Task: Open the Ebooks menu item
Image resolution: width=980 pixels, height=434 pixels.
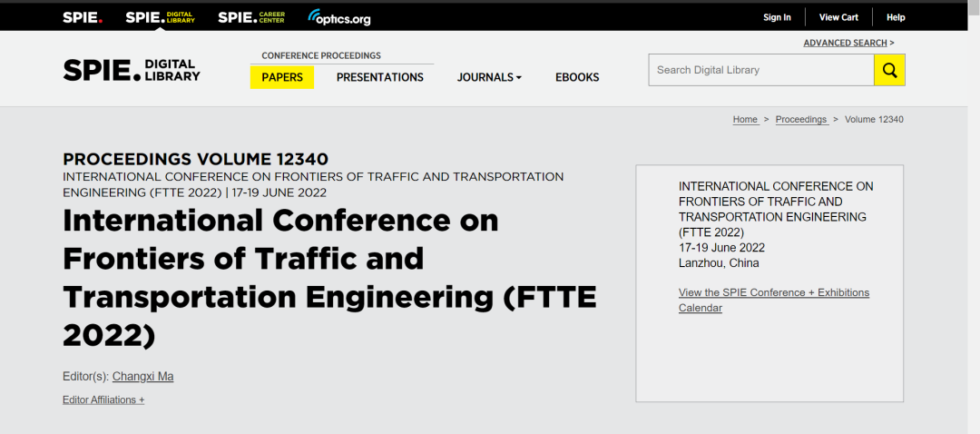Action: click(577, 77)
